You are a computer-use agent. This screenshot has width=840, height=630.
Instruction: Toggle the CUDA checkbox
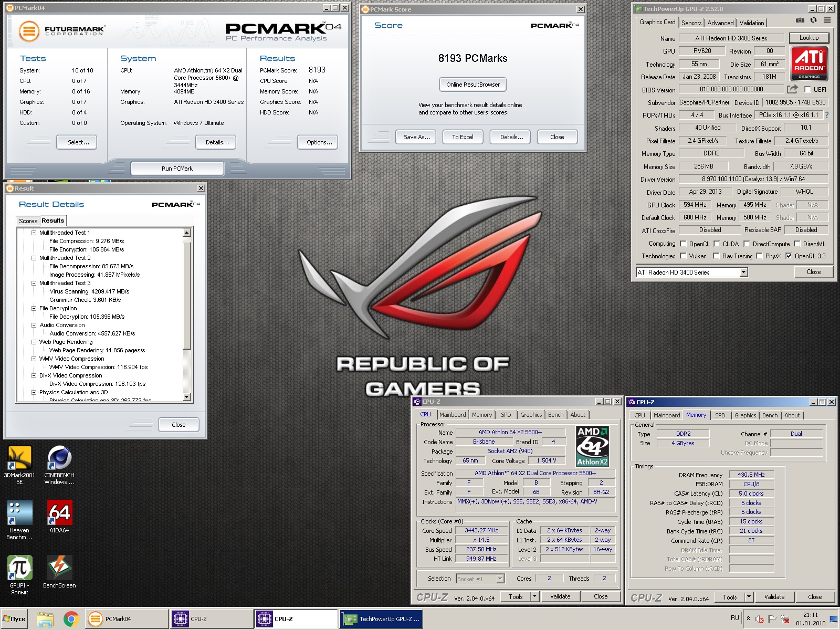click(717, 244)
